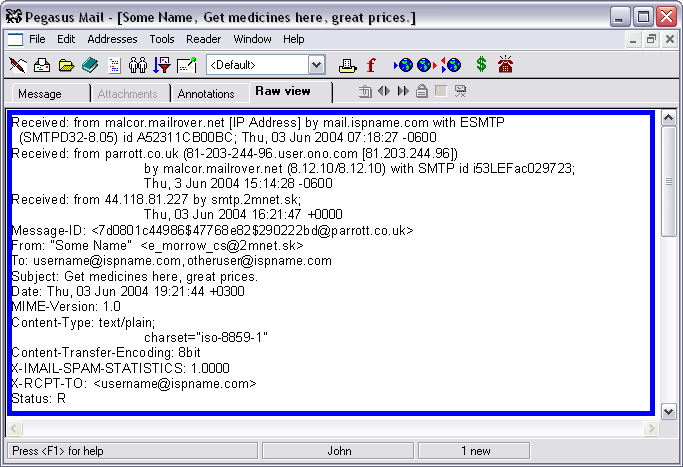
Task: Click the printer icon in toolbar
Action: pyautogui.click(x=347, y=66)
